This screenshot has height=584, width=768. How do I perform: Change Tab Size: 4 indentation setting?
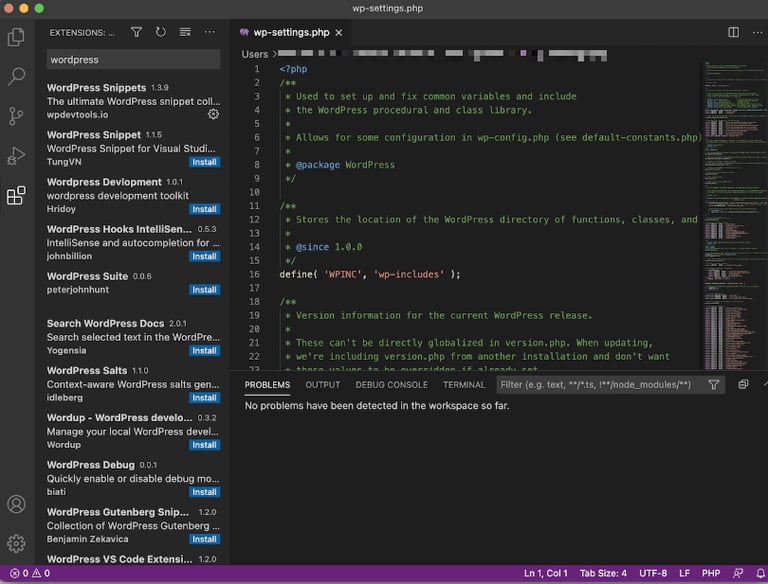(603, 573)
